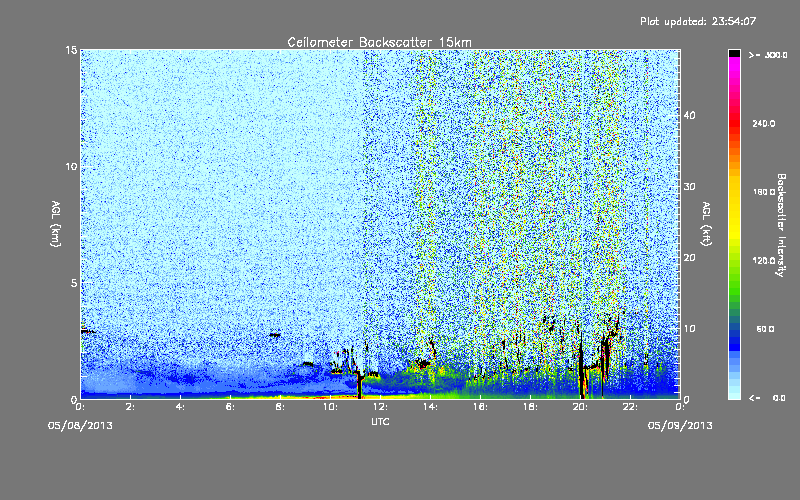Image resolution: width=800 pixels, height=500 pixels.
Task: Click the '20' tick on kft axis
Action: point(689,258)
